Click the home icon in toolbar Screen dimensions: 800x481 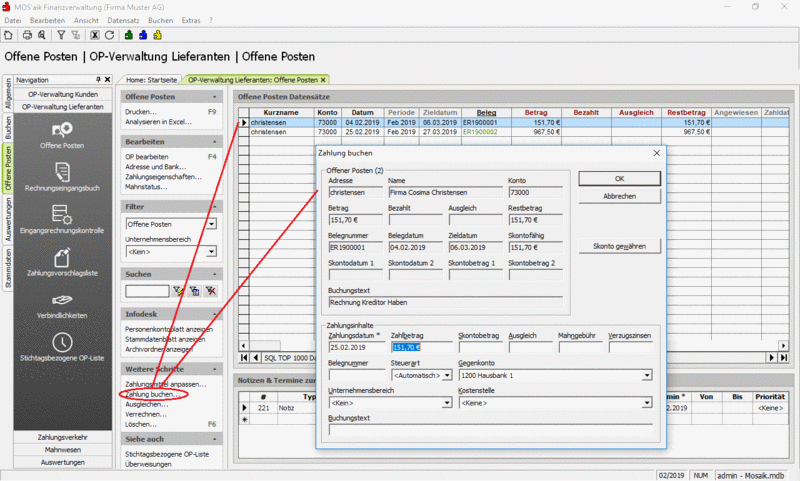(8, 35)
